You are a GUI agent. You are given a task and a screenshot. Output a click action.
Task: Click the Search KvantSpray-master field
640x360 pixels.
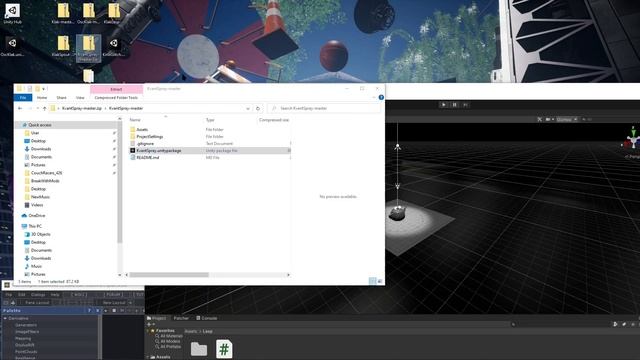[x=324, y=108]
